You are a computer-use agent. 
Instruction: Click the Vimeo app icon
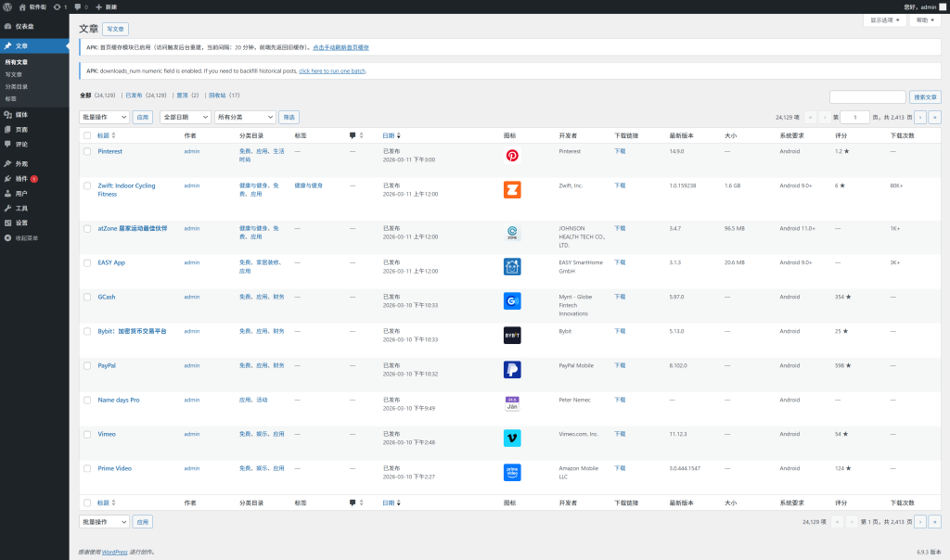[512, 438]
